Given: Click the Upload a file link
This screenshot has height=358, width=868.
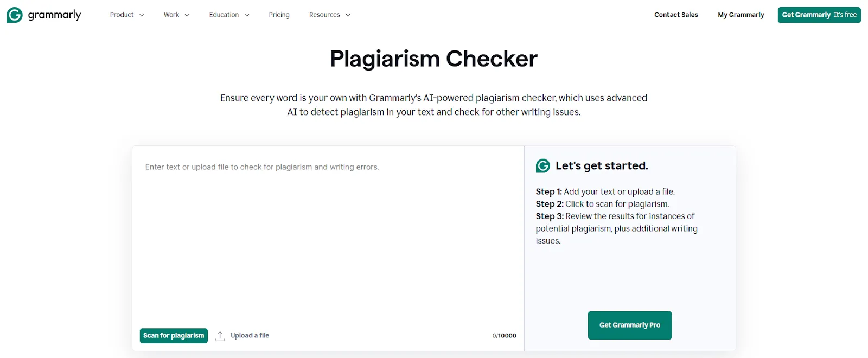Looking at the screenshot, I should [x=250, y=335].
